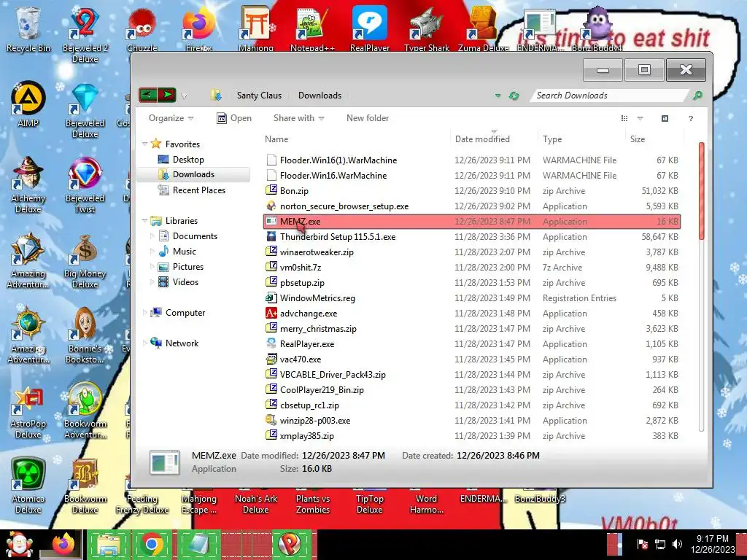Open Explorer help question mark
Viewport: 747px width, 560px height.
click(x=690, y=118)
